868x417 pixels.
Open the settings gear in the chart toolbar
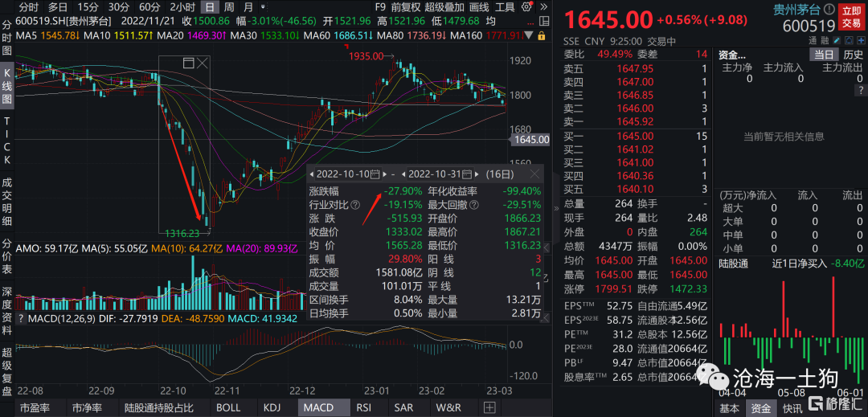527,7
